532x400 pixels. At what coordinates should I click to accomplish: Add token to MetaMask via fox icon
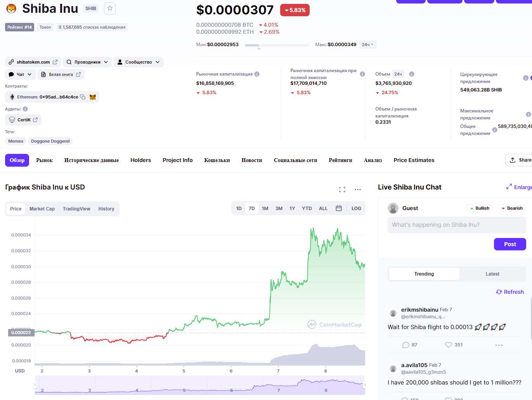tap(92, 97)
